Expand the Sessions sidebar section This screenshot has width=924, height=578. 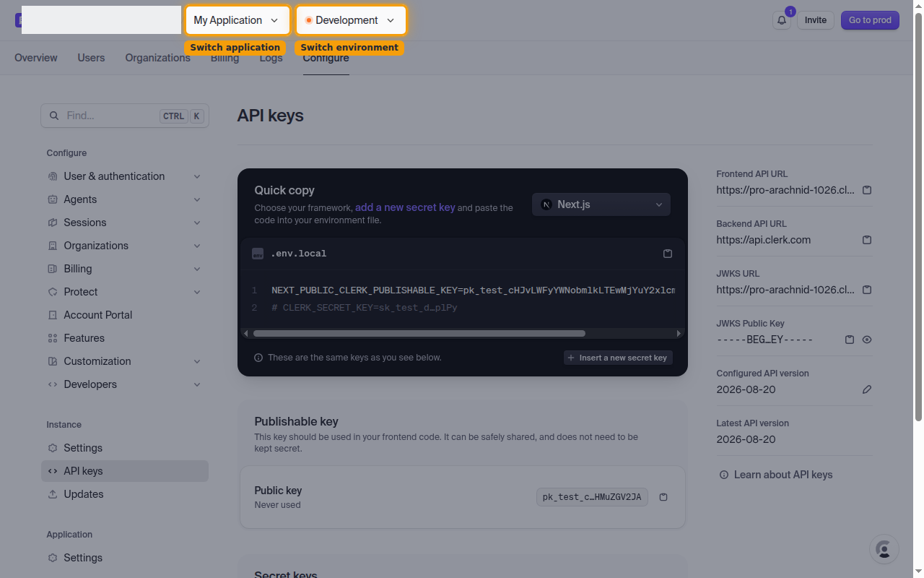tap(125, 223)
